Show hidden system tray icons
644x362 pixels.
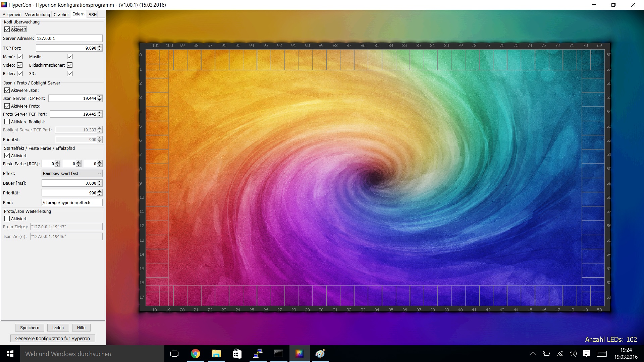click(533, 354)
